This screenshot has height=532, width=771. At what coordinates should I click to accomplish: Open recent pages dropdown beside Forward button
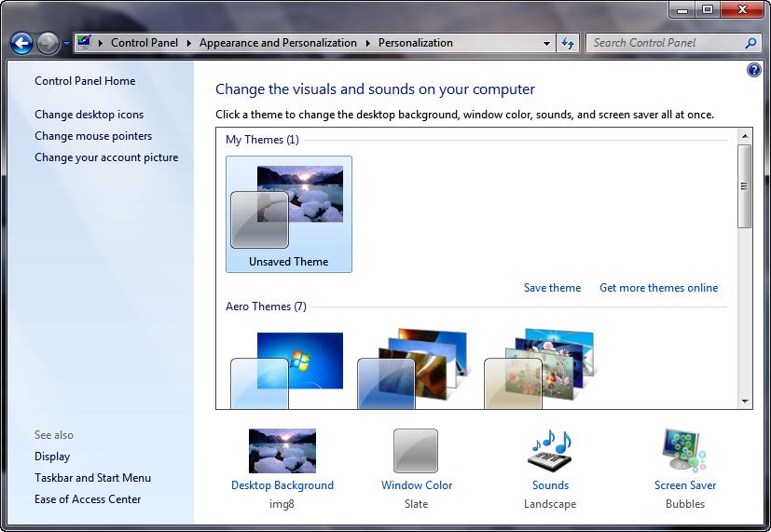tap(66, 43)
